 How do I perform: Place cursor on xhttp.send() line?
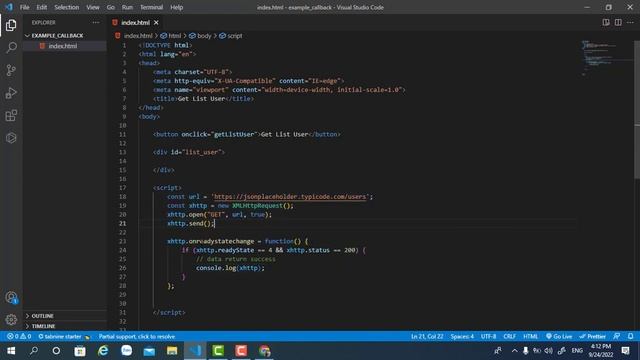pos(191,223)
